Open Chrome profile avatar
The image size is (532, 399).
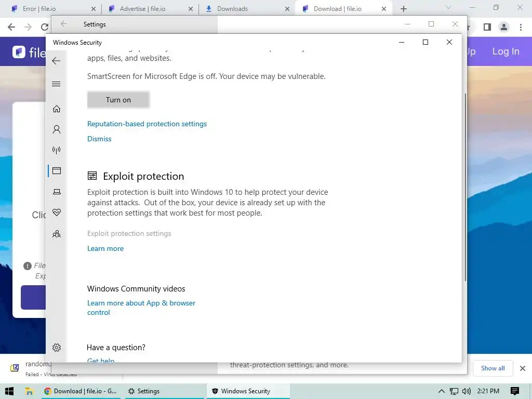point(504,27)
